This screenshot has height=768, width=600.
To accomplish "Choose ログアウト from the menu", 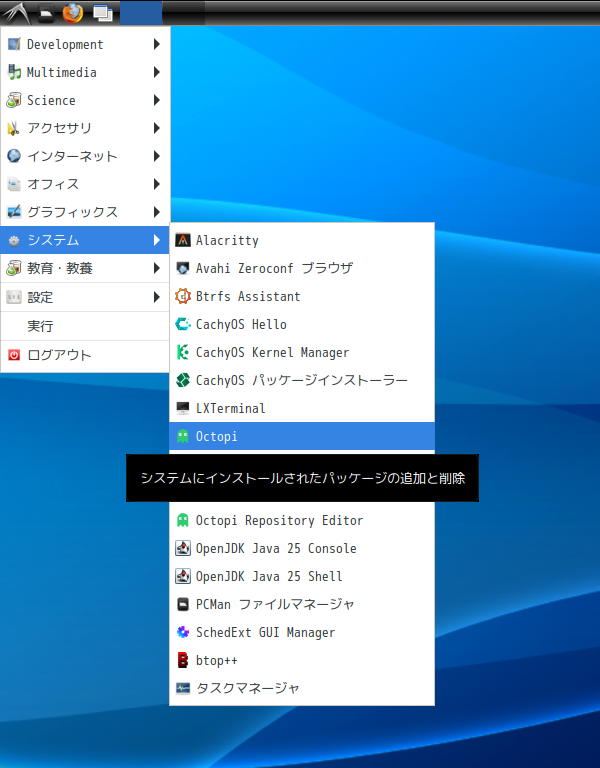I will (85, 355).
